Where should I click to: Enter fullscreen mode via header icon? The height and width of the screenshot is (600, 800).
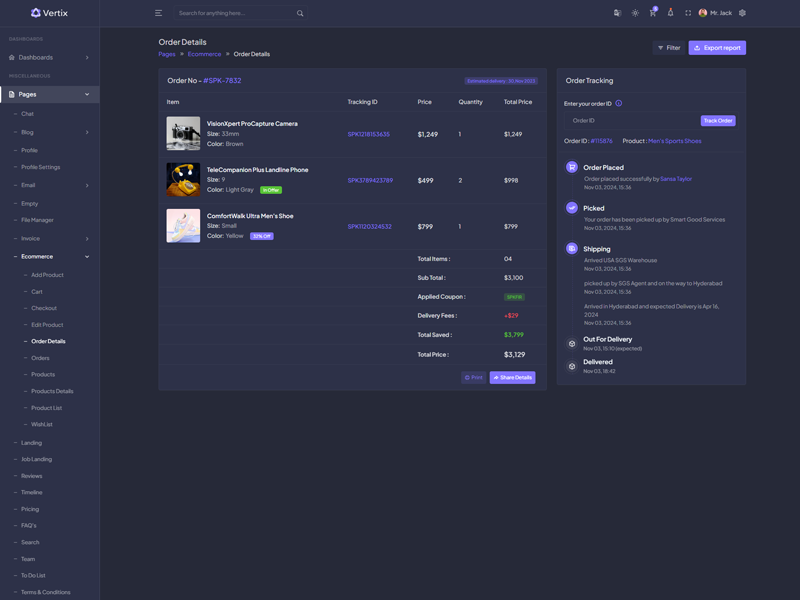[x=688, y=13]
